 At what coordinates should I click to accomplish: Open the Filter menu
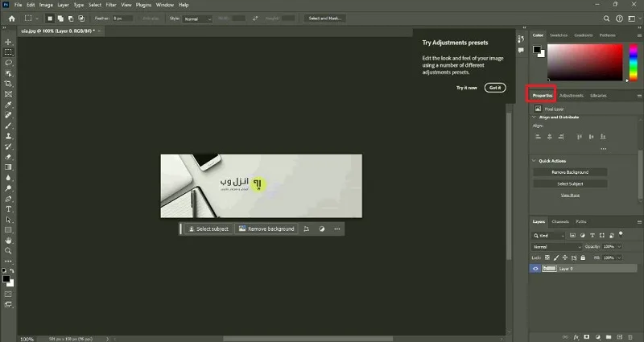pos(111,5)
